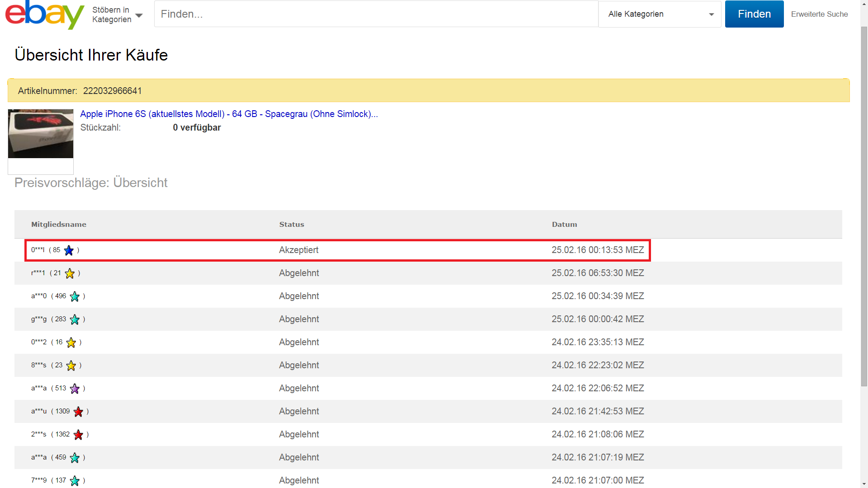Viewport: 868px width, 488px height.
Task: Expand Stöbern in Kategorien menu
Action: click(x=118, y=14)
